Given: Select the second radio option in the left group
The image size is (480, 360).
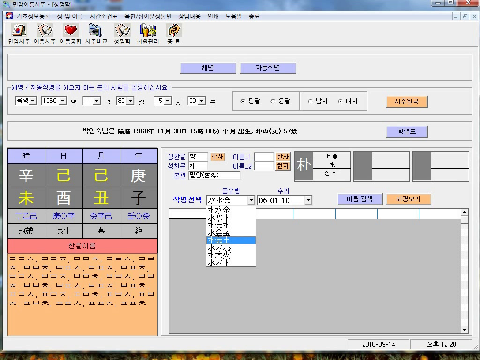Looking at the screenshot, I should [x=273, y=101].
